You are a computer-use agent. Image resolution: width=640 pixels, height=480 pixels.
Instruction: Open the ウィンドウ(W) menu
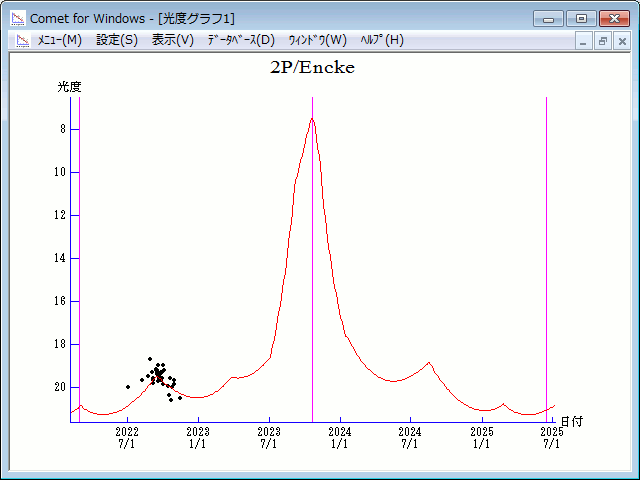pyautogui.click(x=318, y=40)
